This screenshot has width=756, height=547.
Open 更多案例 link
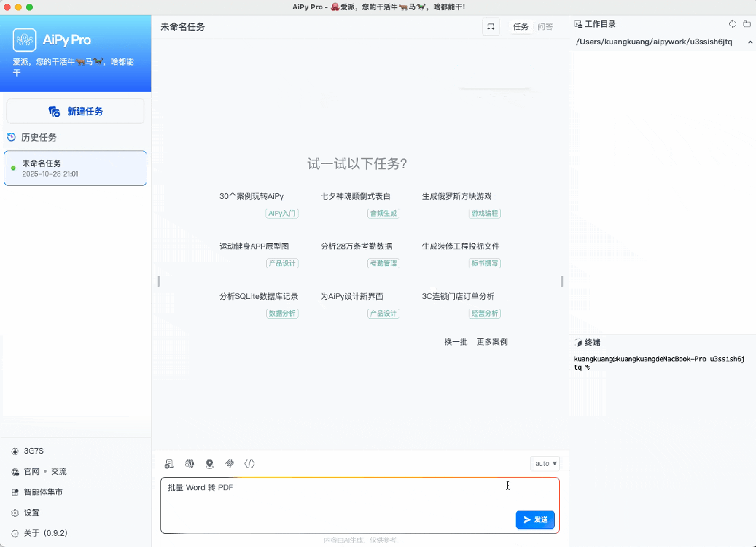(x=492, y=342)
